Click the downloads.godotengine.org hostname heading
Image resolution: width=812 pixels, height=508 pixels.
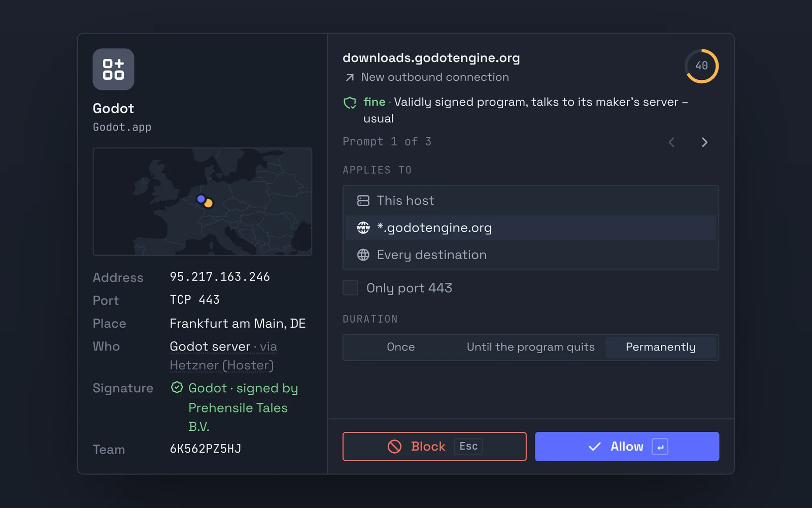(431, 58)
